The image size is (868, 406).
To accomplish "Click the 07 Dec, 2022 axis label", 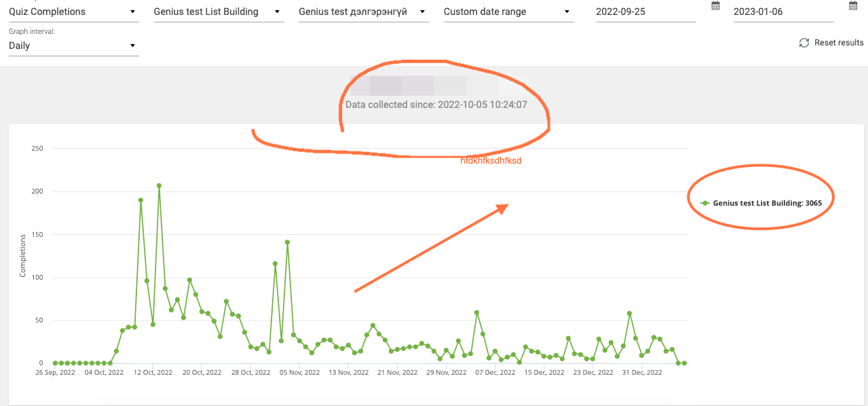I will 496,372.
